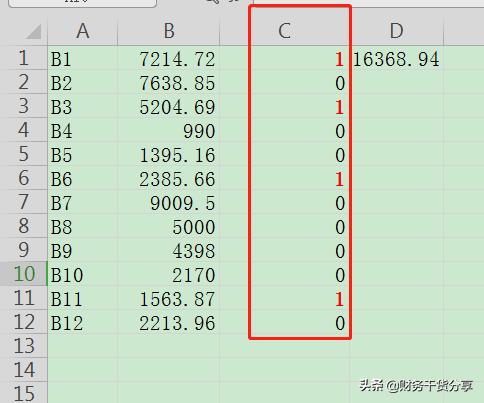The height and width of the screenshot is (403, 484).
Task: Click the value 5000
Action: [194, 227]
